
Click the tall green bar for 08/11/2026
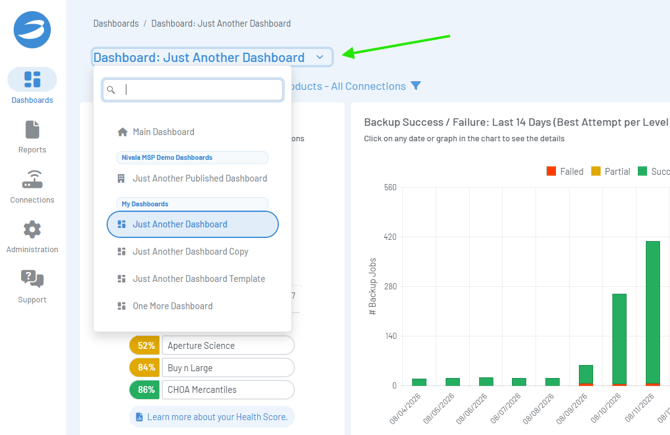652,312
